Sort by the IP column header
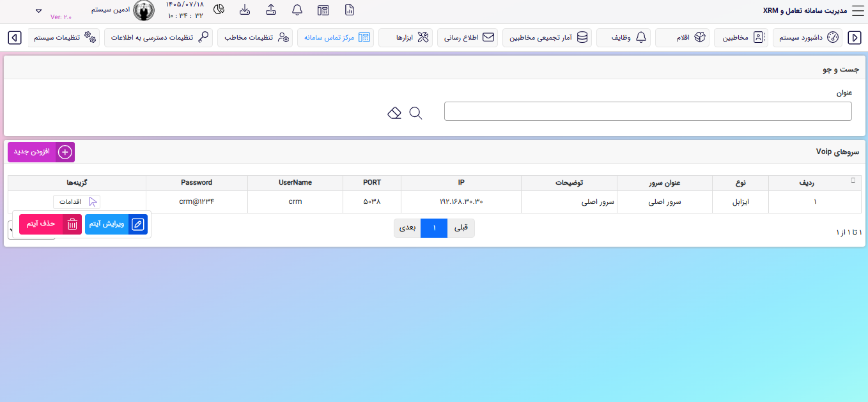Image resolution: width=868 pixels, height=402 pixels. (x=461, y=183)
